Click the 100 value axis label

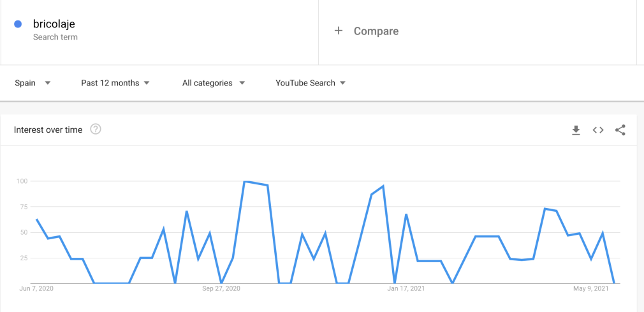[22, 181]
